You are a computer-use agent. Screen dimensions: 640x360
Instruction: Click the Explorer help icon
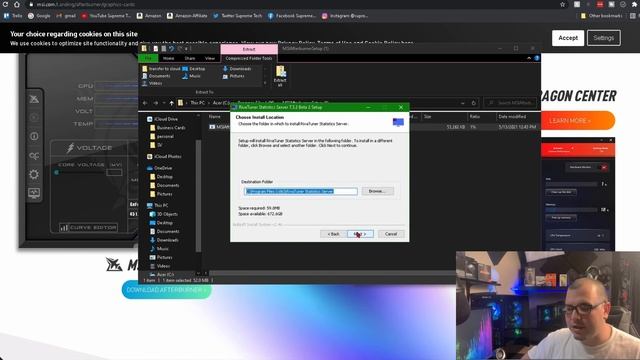pos(537,58)
